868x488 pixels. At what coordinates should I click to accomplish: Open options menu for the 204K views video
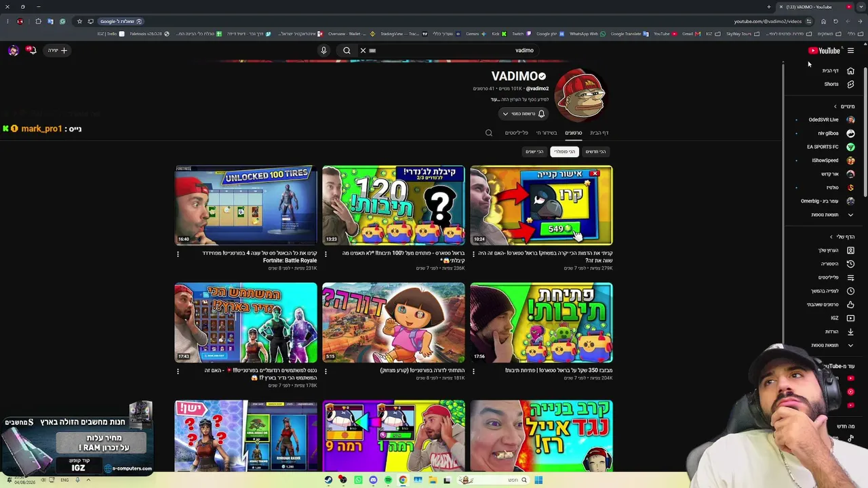click(473, 371)
